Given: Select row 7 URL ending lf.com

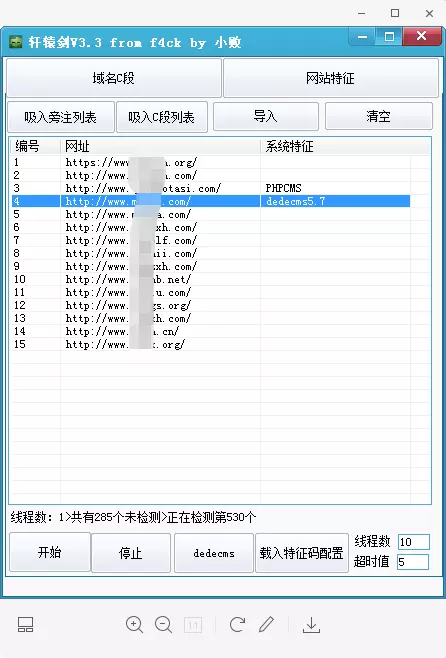Looking at the screenshot, I should 131,240.
